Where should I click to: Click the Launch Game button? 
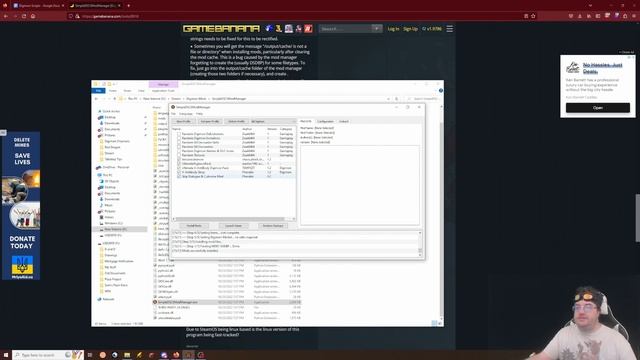[x=233, y=226]
